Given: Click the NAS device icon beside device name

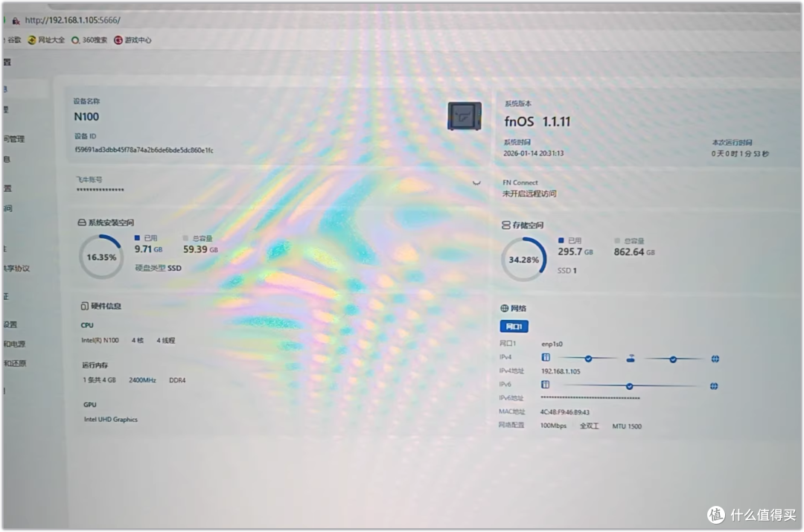Looking at the screenshot, I should coord(465,116).
